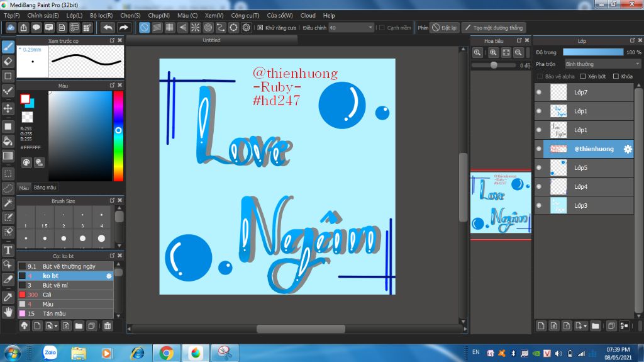The width and height of the screenshot is (644, 362).
Task: Pop out the Hoa tiêu panel
Action: pos(519,40)
